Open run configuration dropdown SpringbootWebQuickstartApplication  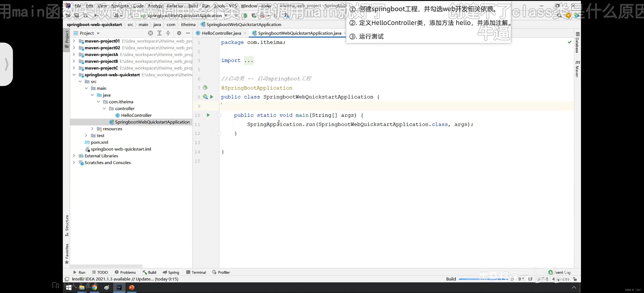pos(185,15)
